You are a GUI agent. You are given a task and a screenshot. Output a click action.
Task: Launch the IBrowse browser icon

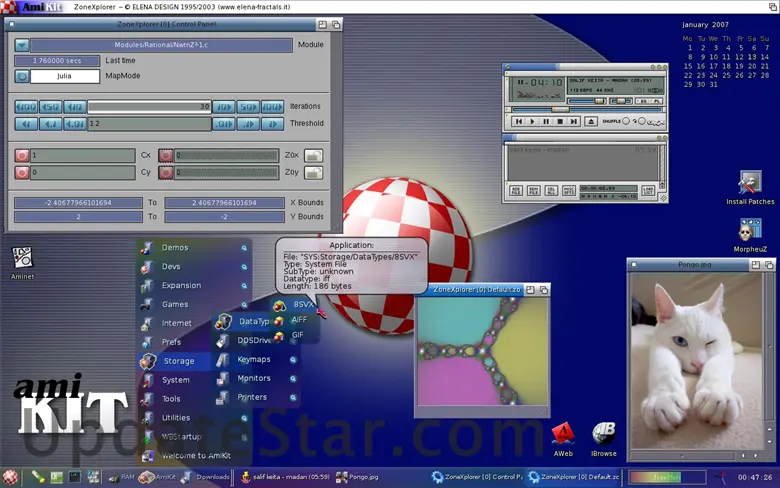603,440
